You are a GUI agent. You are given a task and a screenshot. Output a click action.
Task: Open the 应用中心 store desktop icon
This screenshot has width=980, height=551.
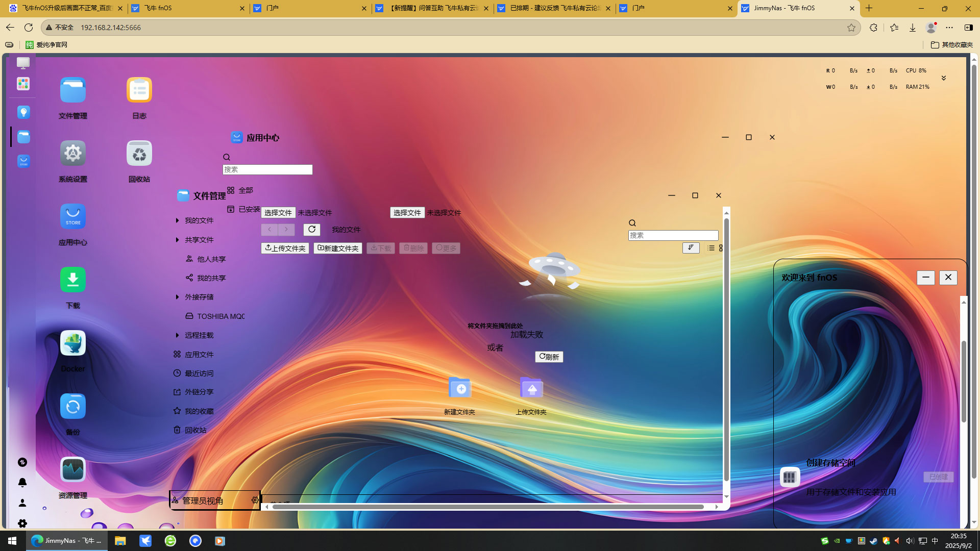[x=72, y=217]
